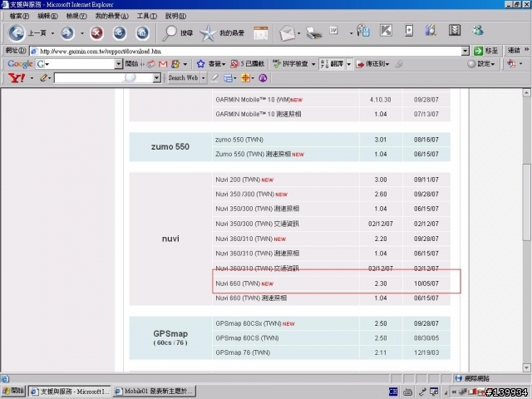
Task: Open the History panel icon
Action: coord(261,33)
